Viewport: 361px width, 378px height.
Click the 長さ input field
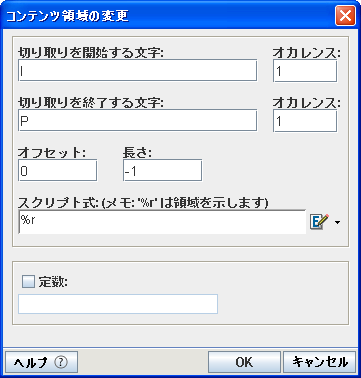162,170
